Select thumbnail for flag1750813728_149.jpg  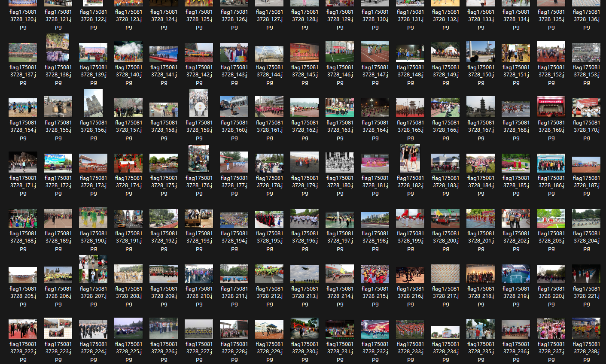[x=445, y=52]
